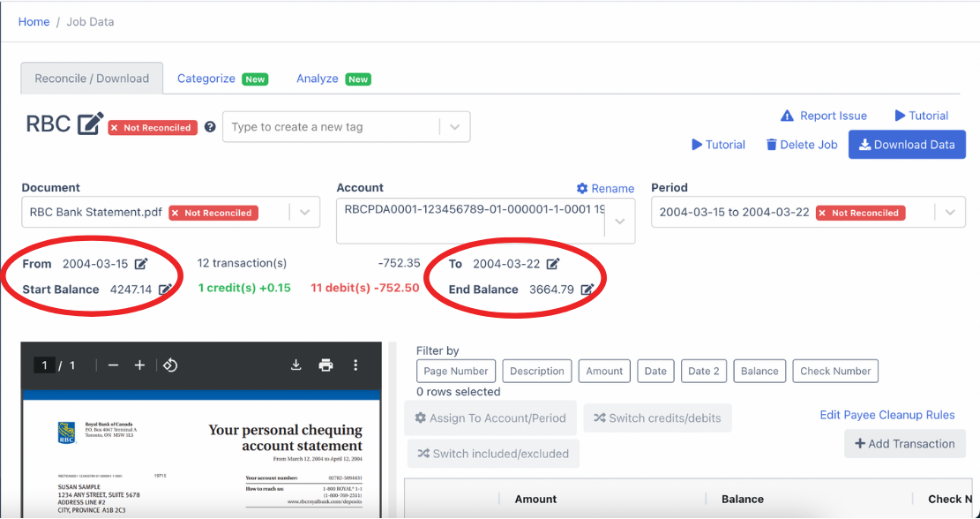The width and height of the screenshot is (980, 519).
Task: Edit the RBC job name pencil icon
Action: [91, 124]
